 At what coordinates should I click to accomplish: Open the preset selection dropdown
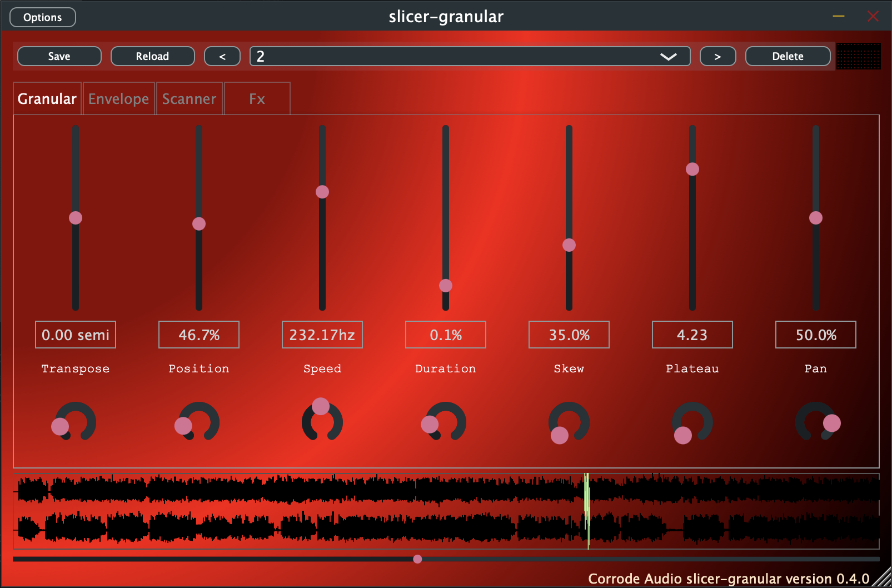(668, 56)
